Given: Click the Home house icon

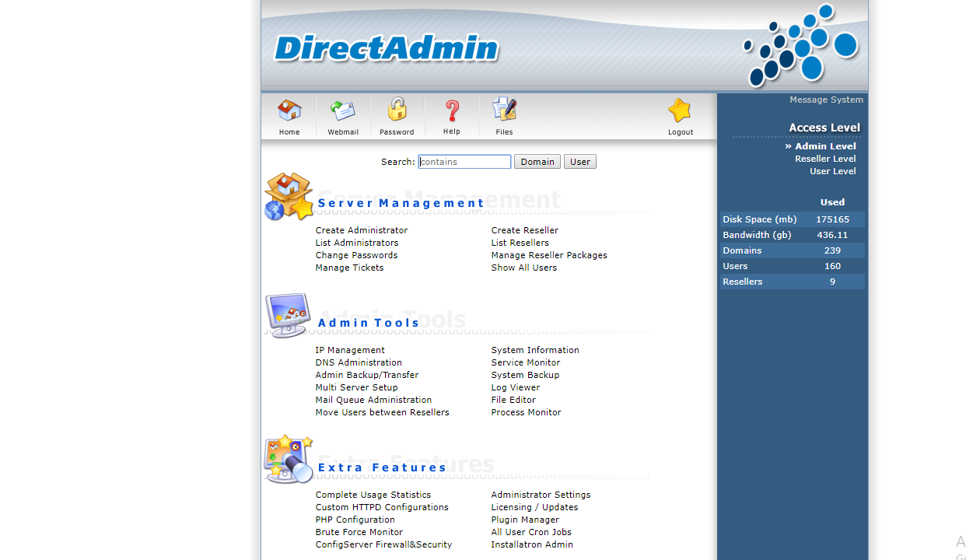Looking at the screenshot, I should (x=289, y=110).
